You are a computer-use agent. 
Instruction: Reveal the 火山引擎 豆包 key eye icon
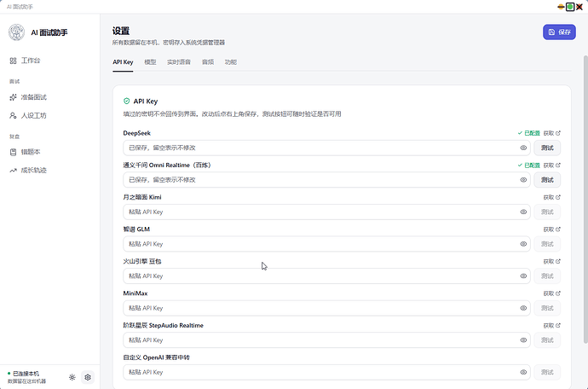(x=523, y=276)
